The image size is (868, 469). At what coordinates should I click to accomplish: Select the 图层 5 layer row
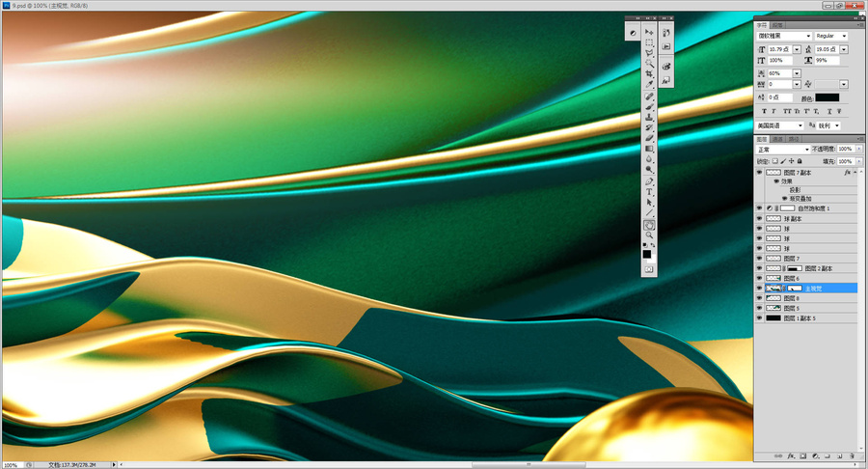pyautogui.click(x=806, y=309)
